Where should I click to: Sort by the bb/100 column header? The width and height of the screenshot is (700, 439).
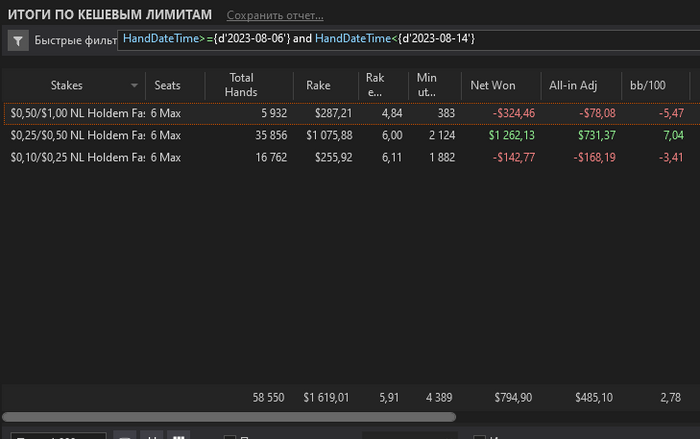coord(647,85)
